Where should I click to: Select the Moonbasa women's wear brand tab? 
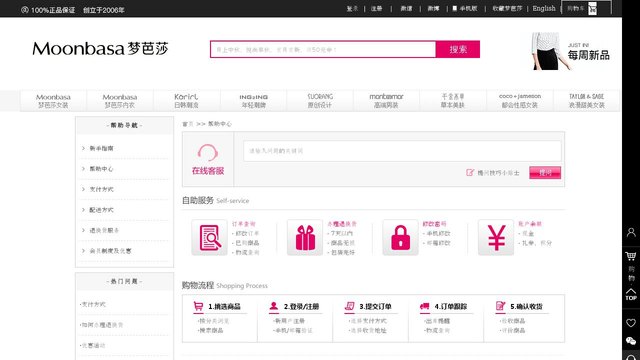[53, 101]
